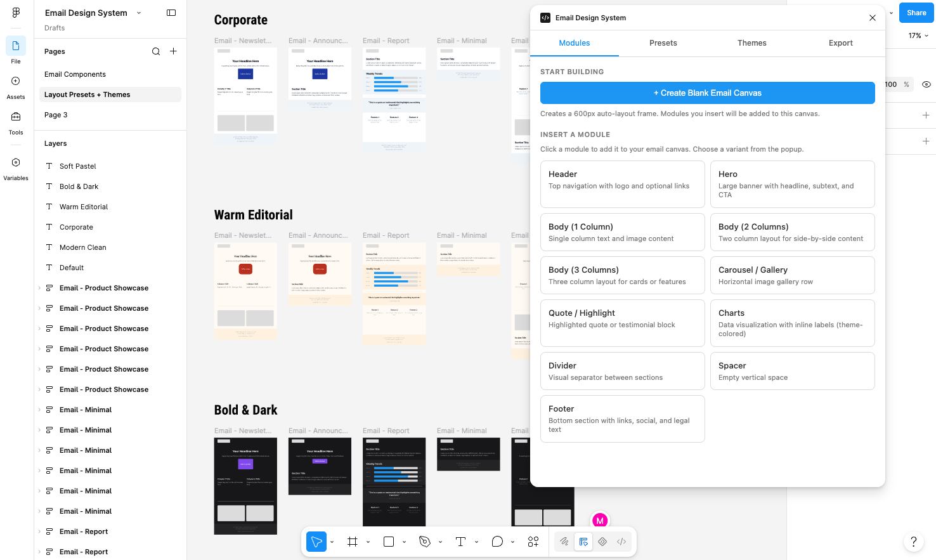This screenshot has width=936, height=560.
Task: Insert the Body (2 Columns) module
Action: click(793, 232)
